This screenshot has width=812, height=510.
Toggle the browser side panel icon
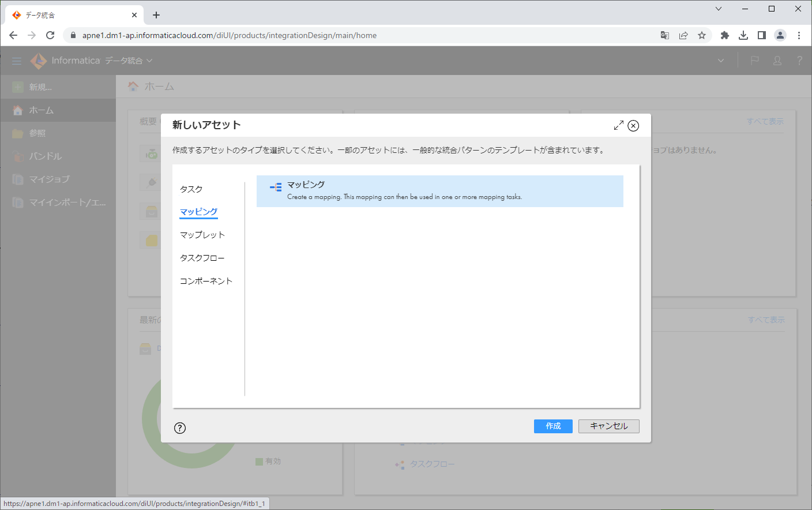click(x=762, y=35)
